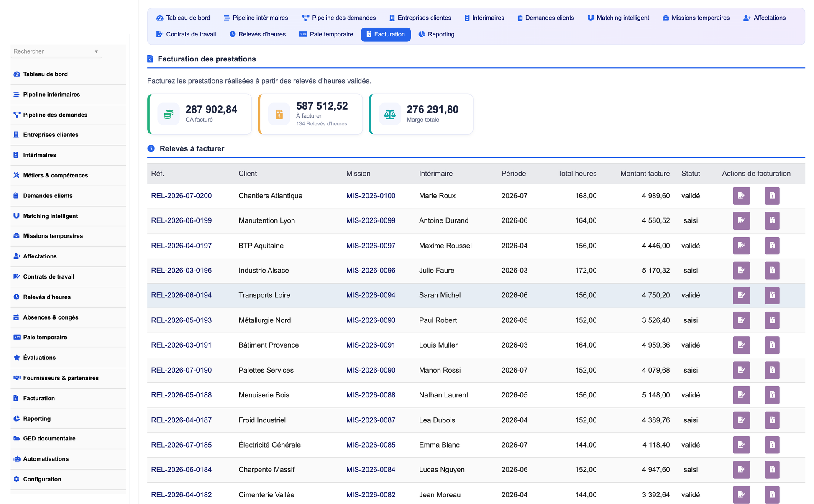Open mission link MIS-2026-0096

371,270
